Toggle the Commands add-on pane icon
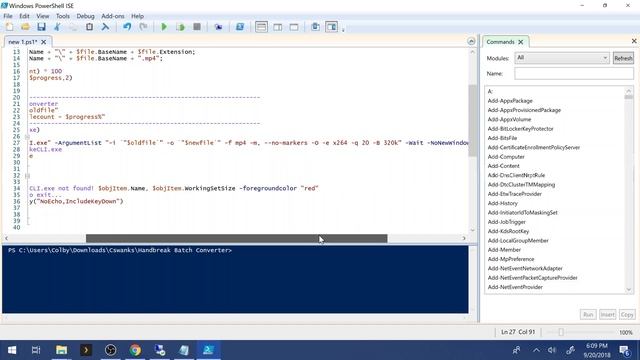The width and height of the screenshot is (640, 360). (331, 27)
